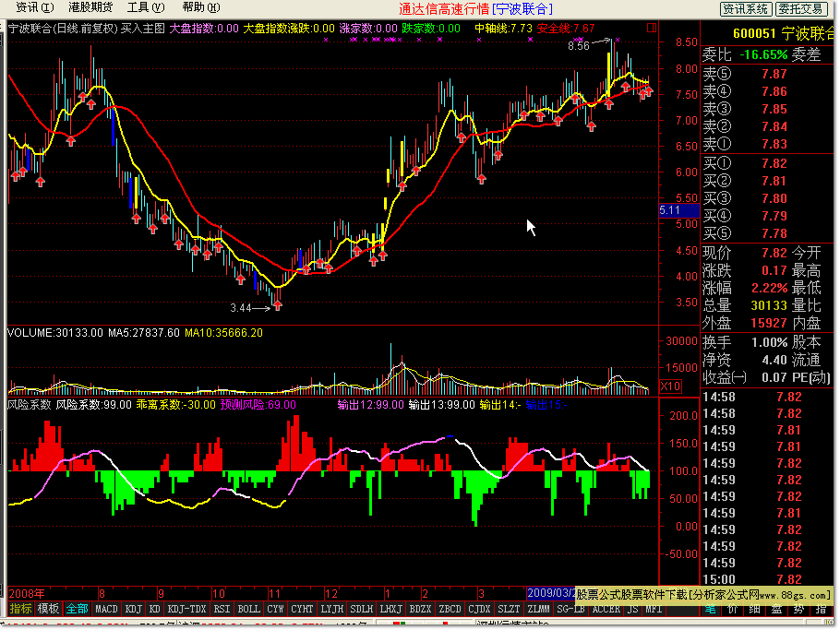The image size is (840, 630).
Task: Click the 3.44 low price label
Action: [x=241, y=308]
